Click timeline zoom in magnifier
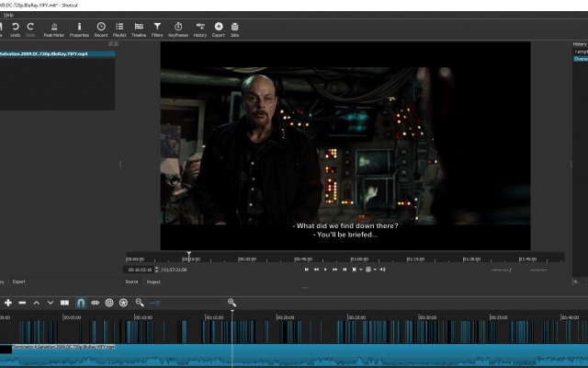This screenshot has height=368, width=588. coord(232,303)
